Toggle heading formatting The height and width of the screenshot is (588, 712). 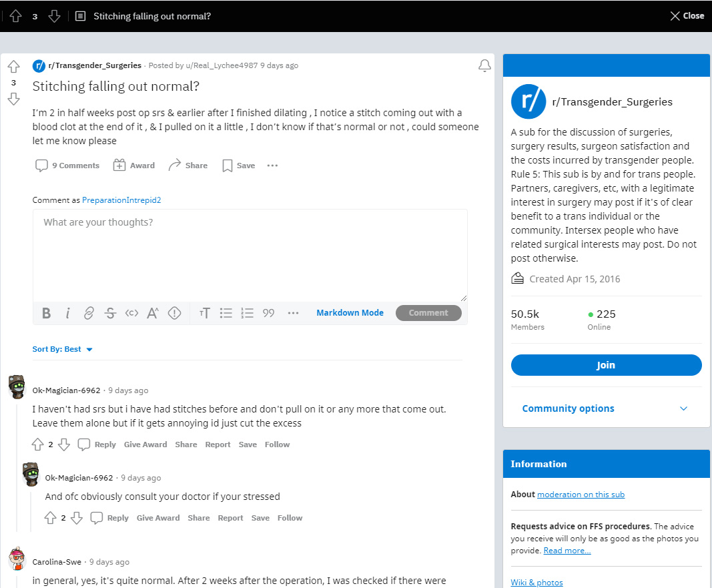pyautogui.click(x=205, y=313)
